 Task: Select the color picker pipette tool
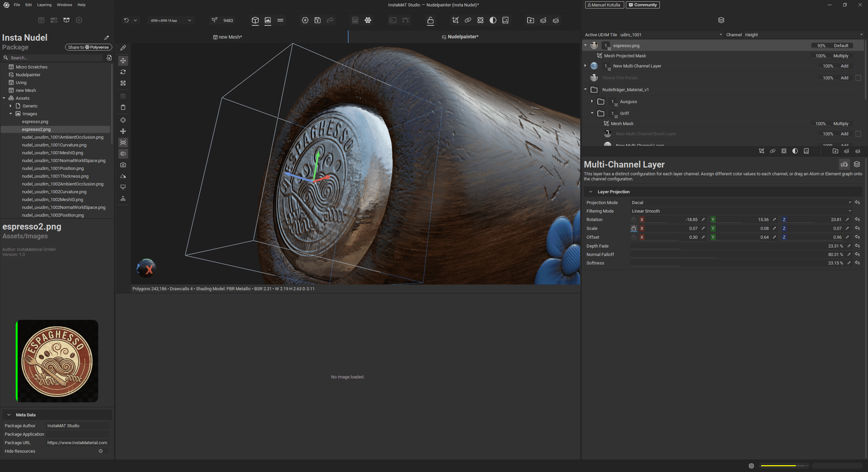(x=123, y=48)
